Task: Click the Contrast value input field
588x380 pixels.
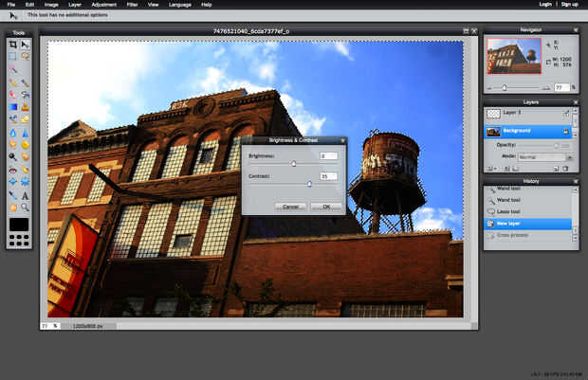Action: tap(328, 176)
